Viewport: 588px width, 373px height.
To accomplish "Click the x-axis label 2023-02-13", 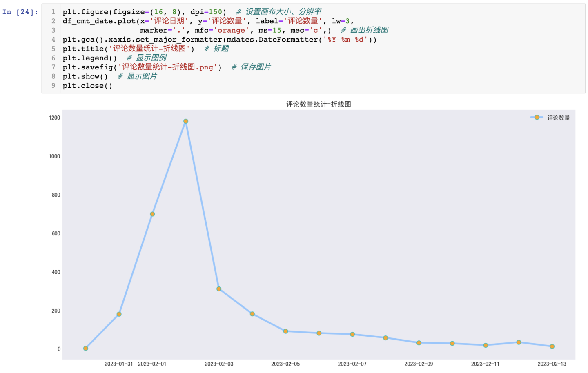I will point(552,364).
